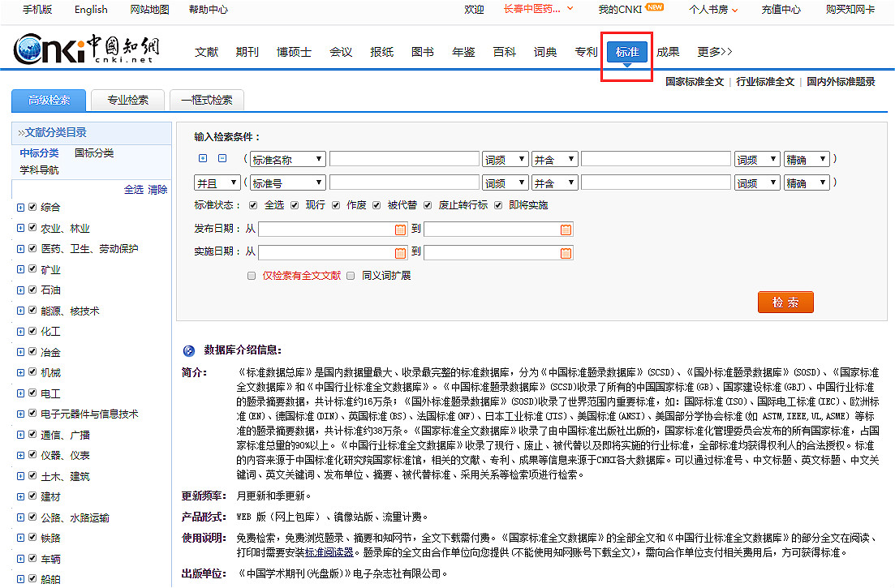The image size is (895, 588).
Task: Expand the 机械 tree node
Action: (x=20, y=372)
